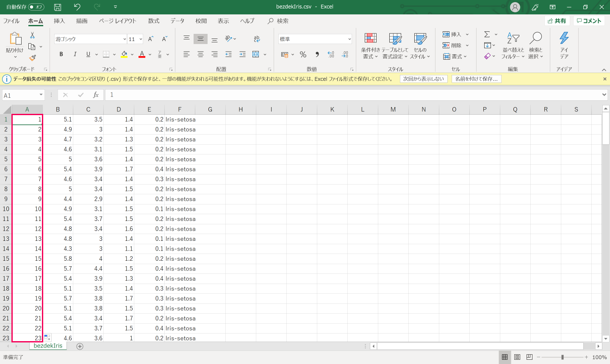
Task: Align text left
Action: (186, 54)
